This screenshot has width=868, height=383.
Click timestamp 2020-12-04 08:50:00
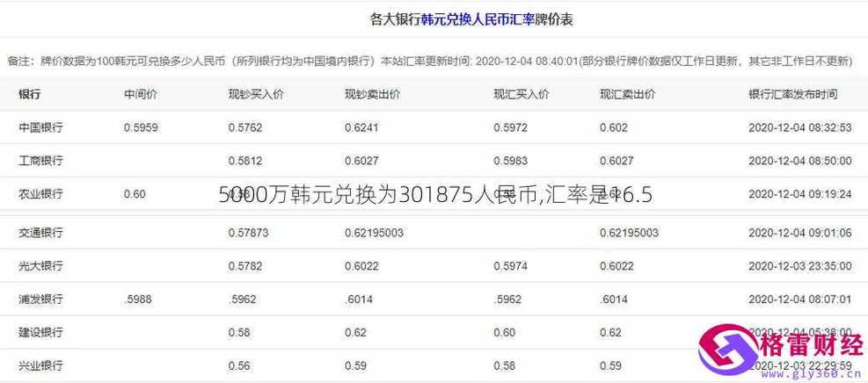(x=800, y=161)
